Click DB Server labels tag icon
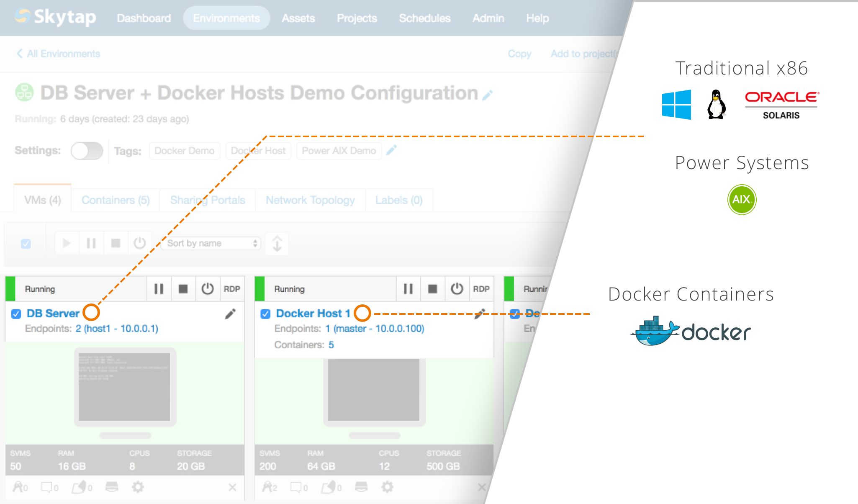The image size is (858, 504). (82, 487)
